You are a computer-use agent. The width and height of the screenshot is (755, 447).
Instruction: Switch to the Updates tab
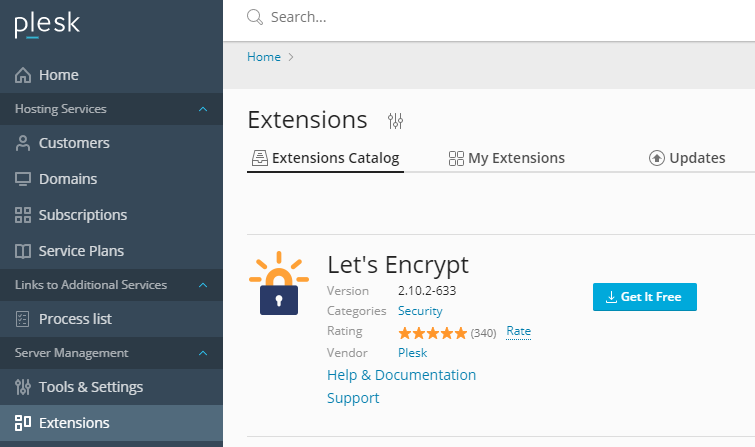pos(687,158)
